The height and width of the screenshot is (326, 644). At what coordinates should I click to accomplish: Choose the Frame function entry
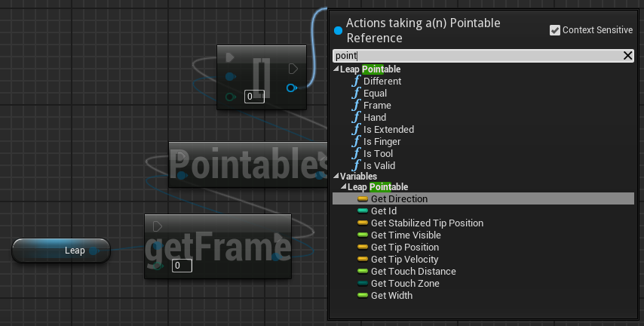377,105
